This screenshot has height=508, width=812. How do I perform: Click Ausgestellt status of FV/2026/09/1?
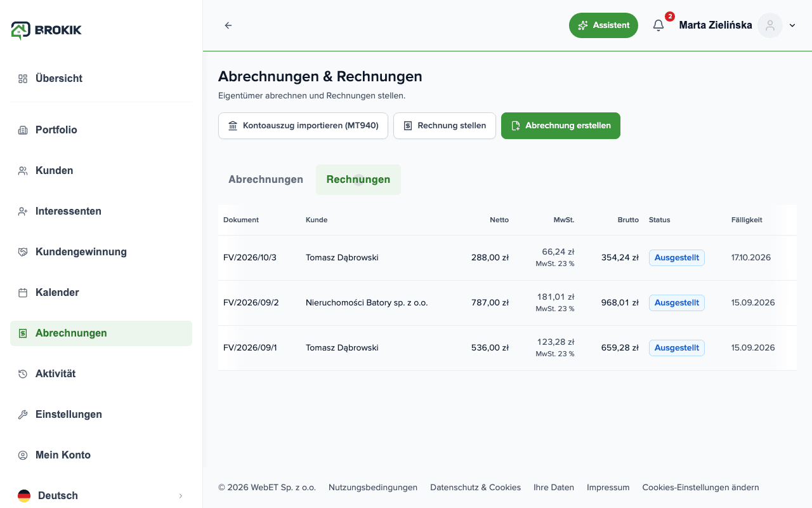pyautogui.click(x=677, y=348)
